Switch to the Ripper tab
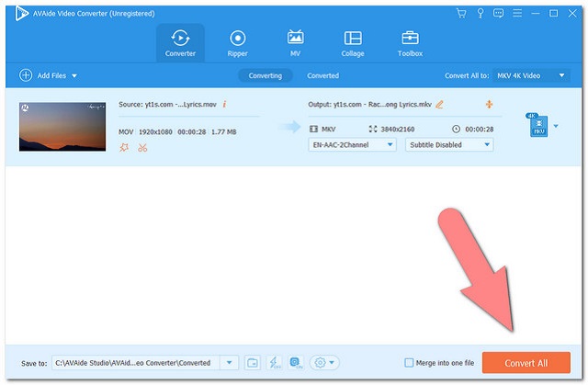The width and height of the screenshot is (588, 385). [237, 43]
